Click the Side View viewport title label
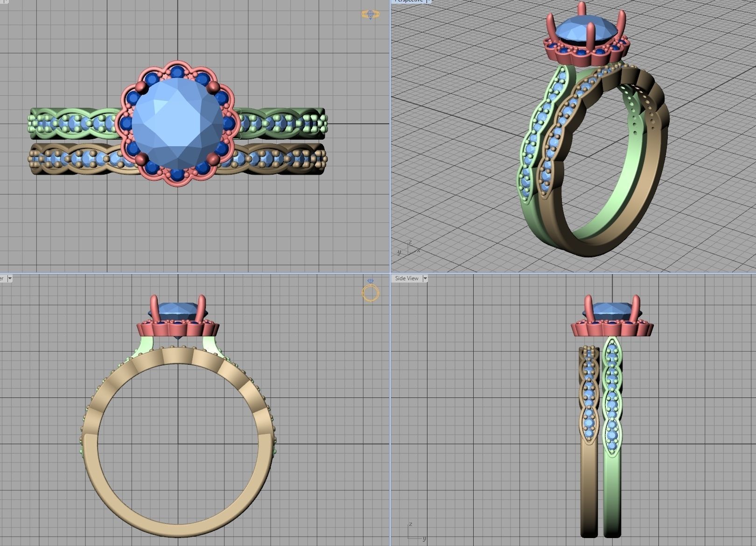The height and width of the screenshot is (546, 756). coord(406,278)
